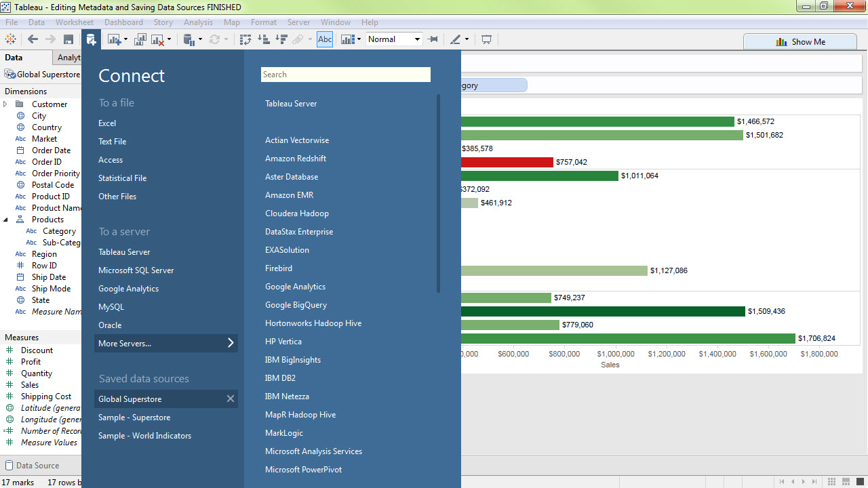Collapse the Products hierarchy
Image resolution: width=868 pixels, height=488 pixels.
tap(5, 220)
